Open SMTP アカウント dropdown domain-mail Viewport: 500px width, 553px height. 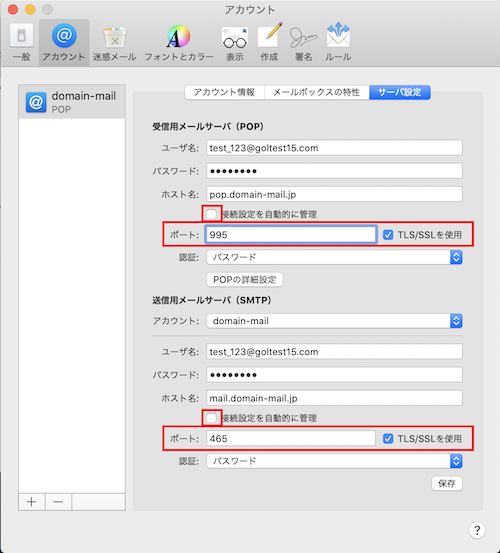[x=334, y=321]
